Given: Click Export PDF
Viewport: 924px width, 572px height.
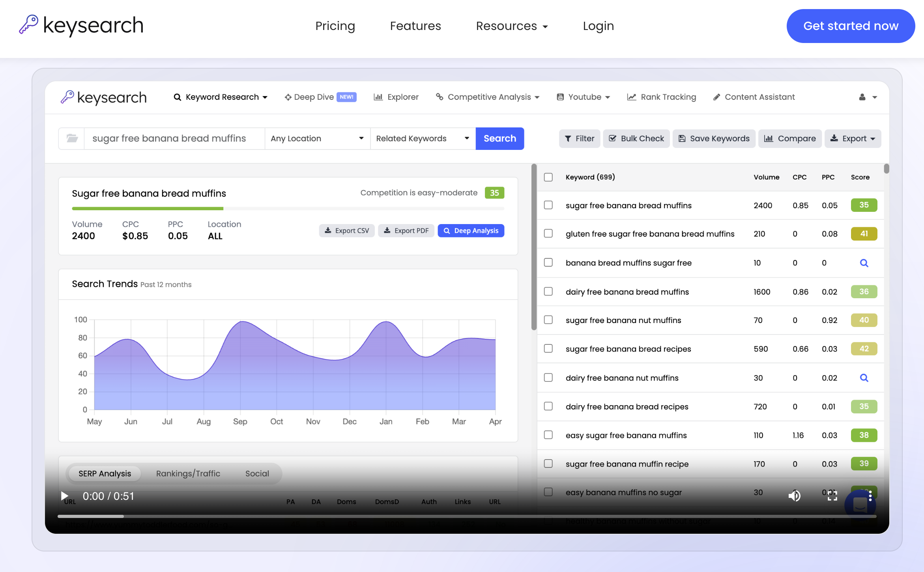Looking at the screenshot, I should point(406,231).
